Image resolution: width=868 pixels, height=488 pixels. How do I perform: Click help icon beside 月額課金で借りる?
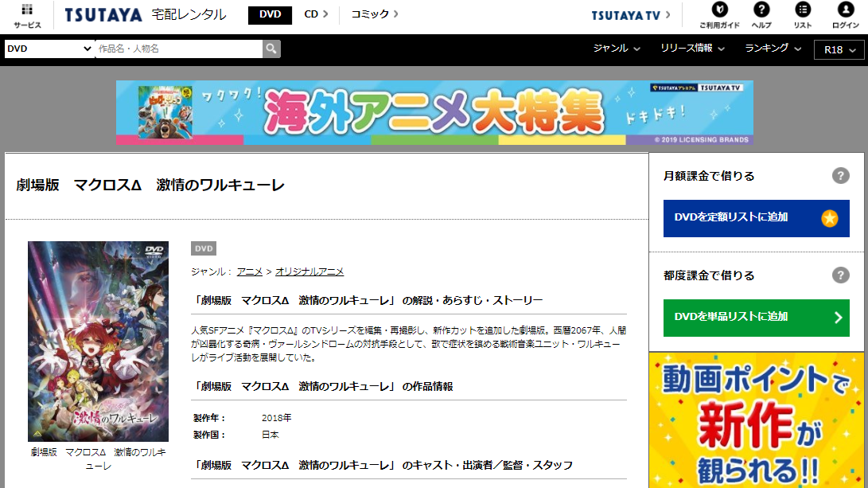(x=840, y=176)
